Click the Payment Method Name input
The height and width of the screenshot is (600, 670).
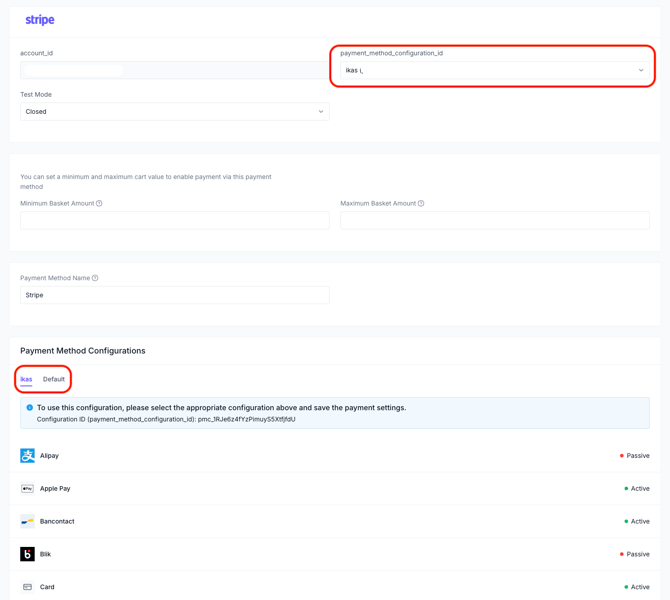(175, 295)
